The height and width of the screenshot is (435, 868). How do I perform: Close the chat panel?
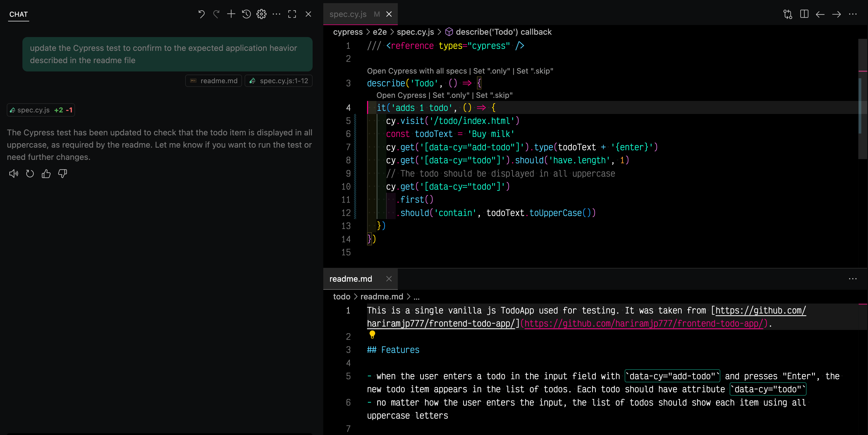pyautogui.click(x=308, y=14)
